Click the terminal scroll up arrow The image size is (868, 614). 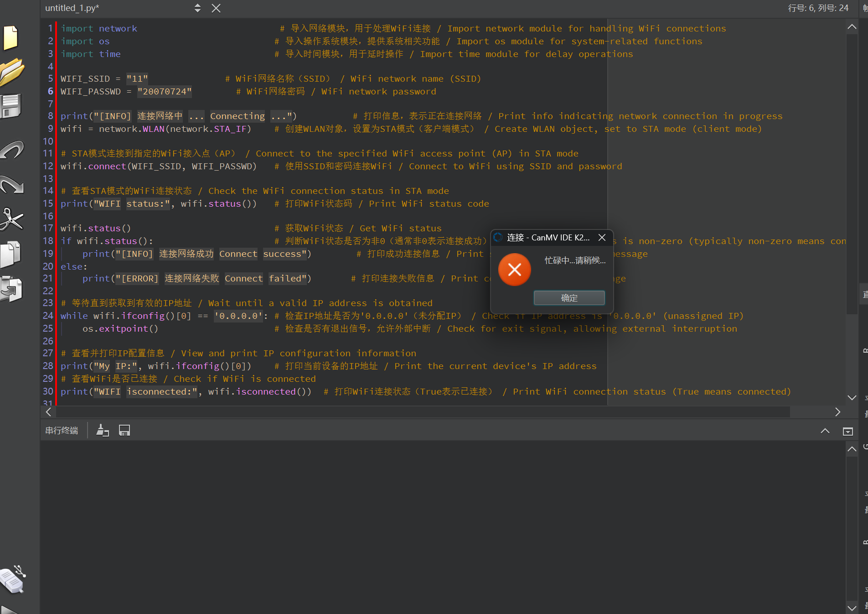coord(852,449)
